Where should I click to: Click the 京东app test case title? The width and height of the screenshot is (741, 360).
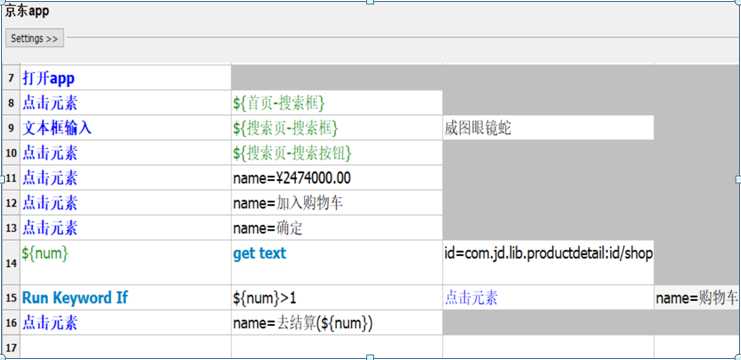26,12
